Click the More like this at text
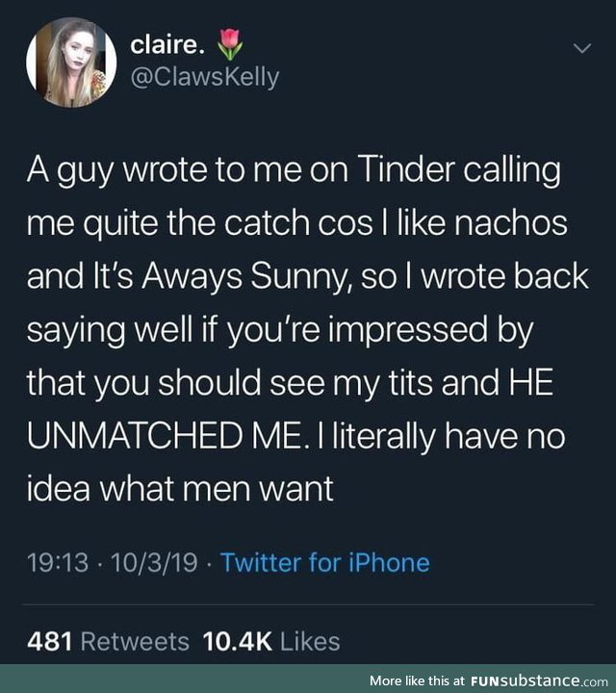This screenshot has width=616, height=693. [x=417, y=680]
